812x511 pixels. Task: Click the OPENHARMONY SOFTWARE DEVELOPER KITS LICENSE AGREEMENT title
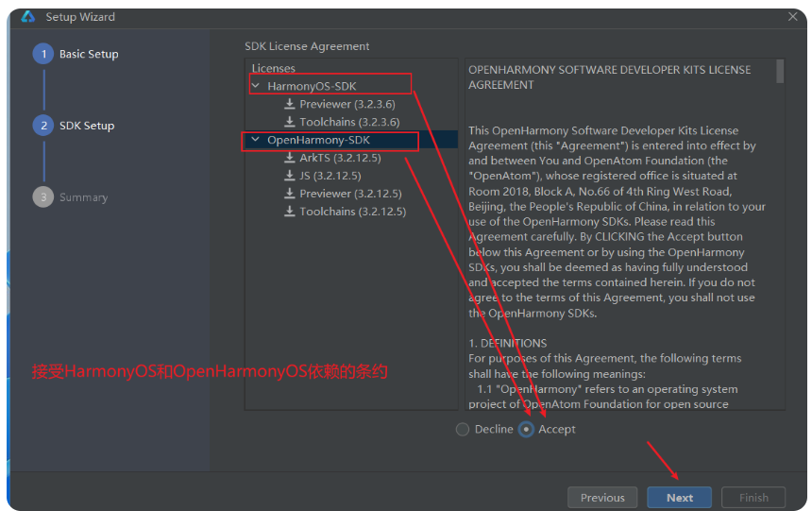point(610,77)
